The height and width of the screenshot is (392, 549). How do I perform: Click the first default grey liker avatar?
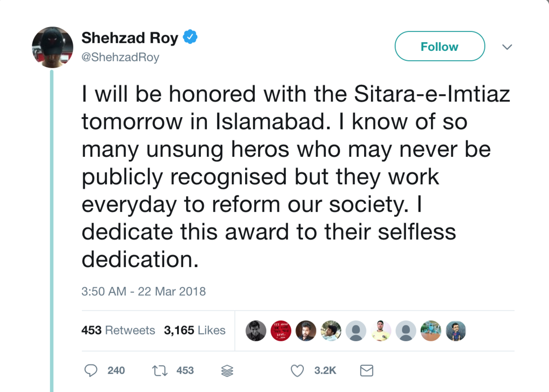(x=356, y=330)
